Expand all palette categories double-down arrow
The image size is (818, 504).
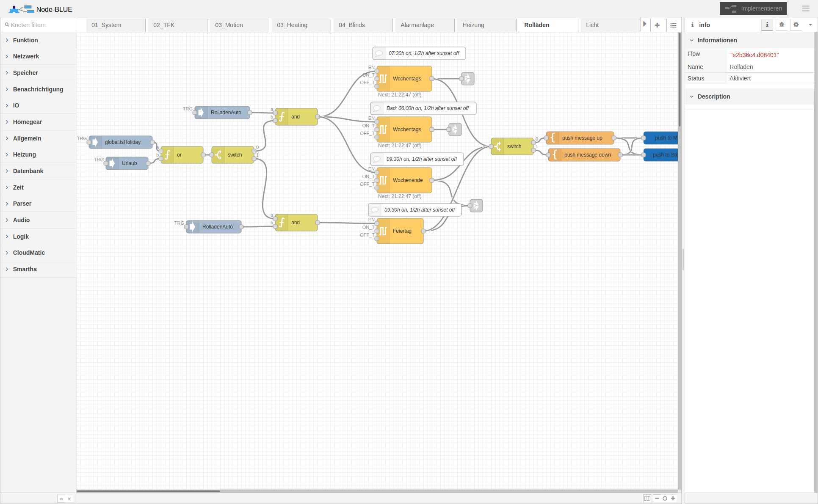click(x=69, y=498)
